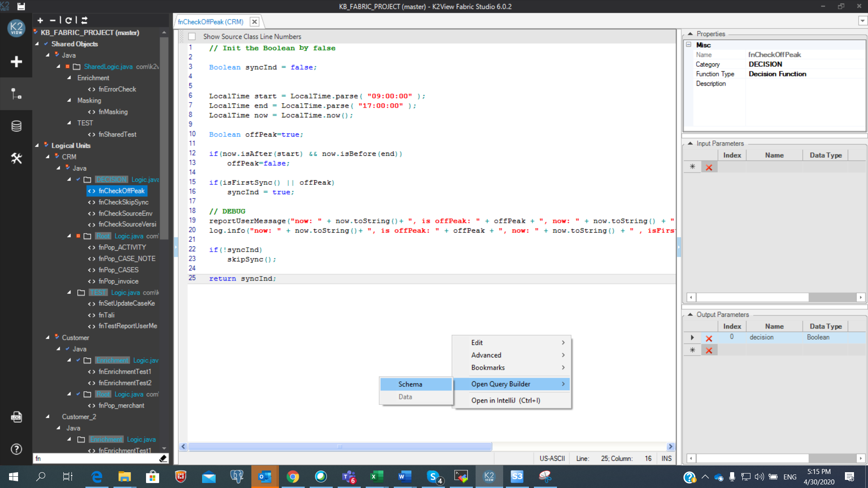Viewport: 868px width, 488px height.
Task: Choose Open in IntelliJ menu item
Action: pyautogui.click(x=512, y=400)
